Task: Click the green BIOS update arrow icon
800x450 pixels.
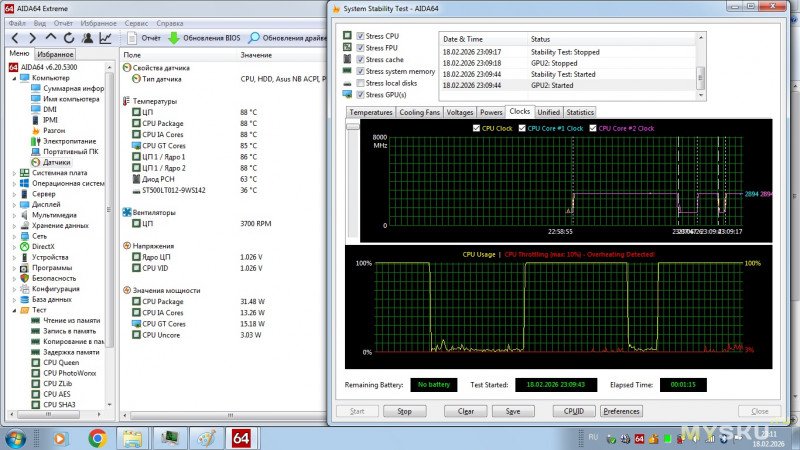Action: pyautogui.click(x=174, y=38)
